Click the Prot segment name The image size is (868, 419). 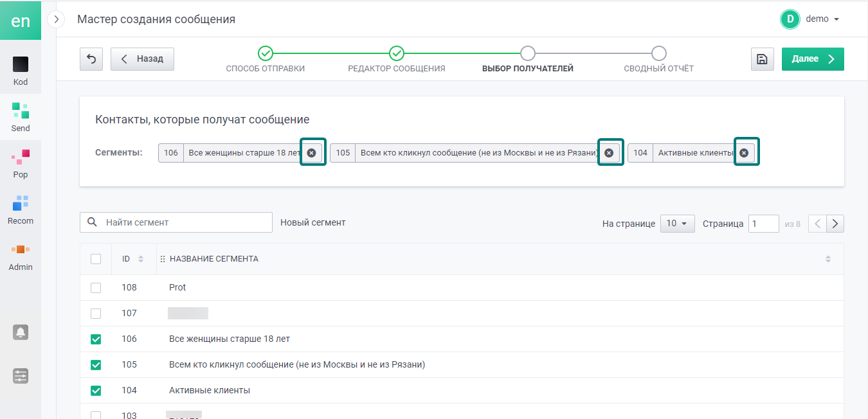(177, 287)
